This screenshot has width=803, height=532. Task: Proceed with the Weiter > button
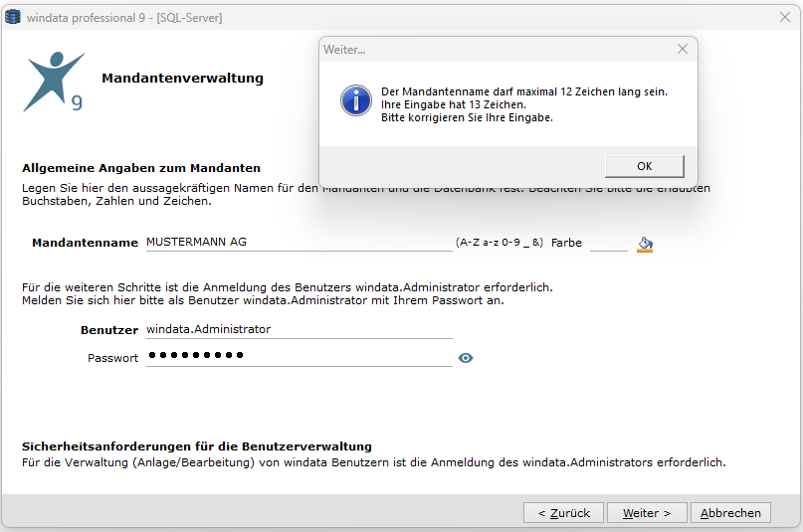pyautogui.click(x=647, y=513)
